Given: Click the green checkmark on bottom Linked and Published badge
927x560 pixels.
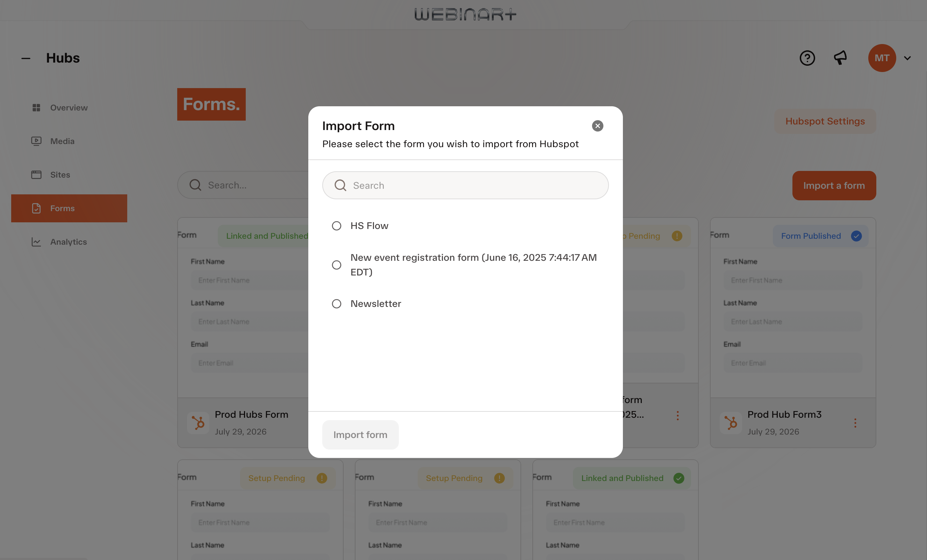Looking at the screenshot, I should coord(679,478).
